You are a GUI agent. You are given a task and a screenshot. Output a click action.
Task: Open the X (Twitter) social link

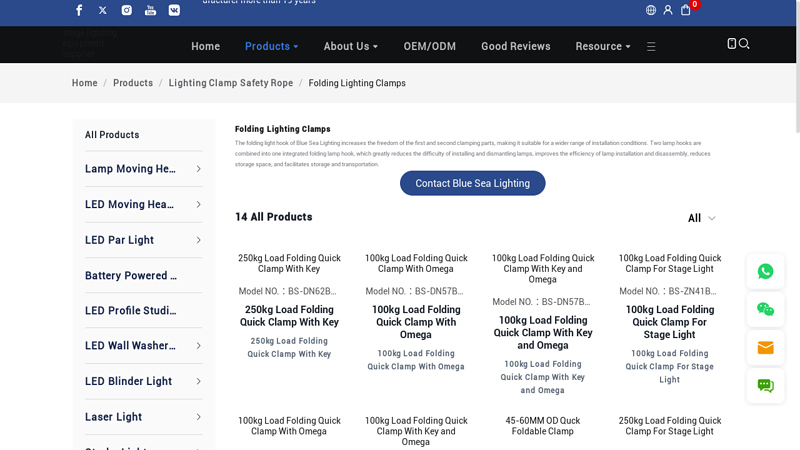(x=103, y=10)
